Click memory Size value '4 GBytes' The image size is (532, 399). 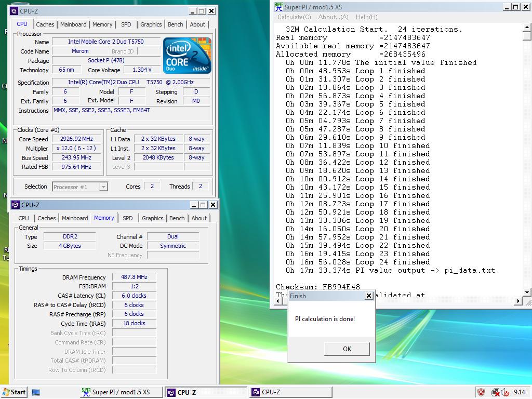[70, 246]
